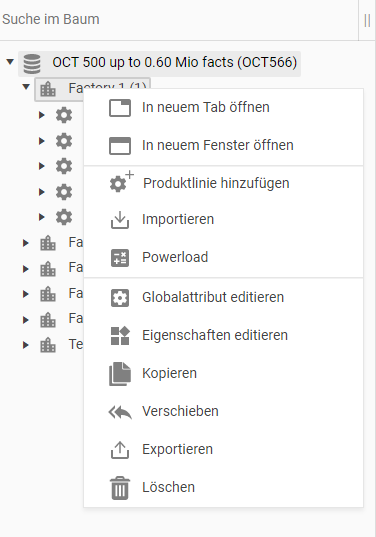Expand the first product line gear node

(x=42, y=115)
